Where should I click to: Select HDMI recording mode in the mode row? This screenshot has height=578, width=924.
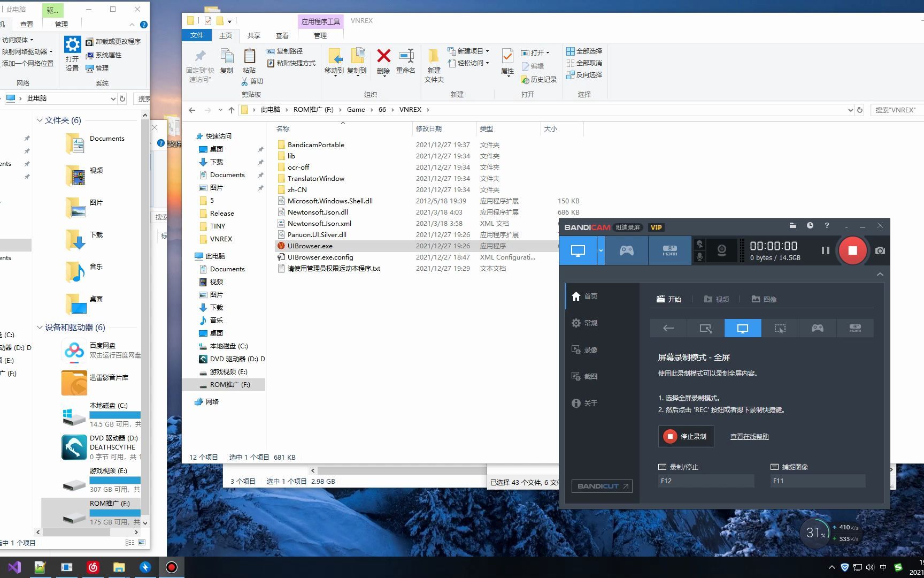855,328
